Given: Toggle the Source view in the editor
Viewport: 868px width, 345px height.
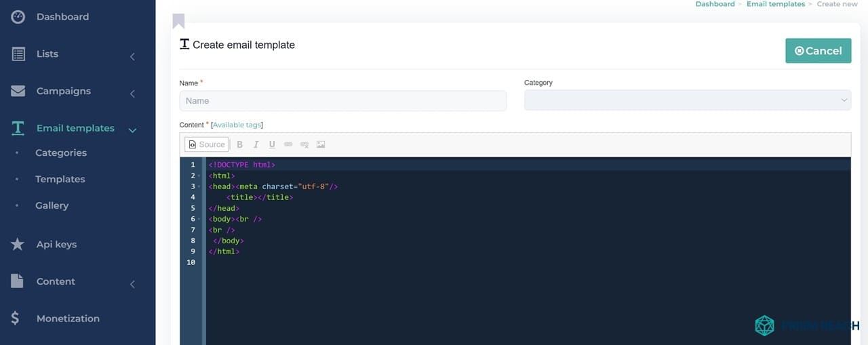Looking at the screenshot, I should click(206, 144).
